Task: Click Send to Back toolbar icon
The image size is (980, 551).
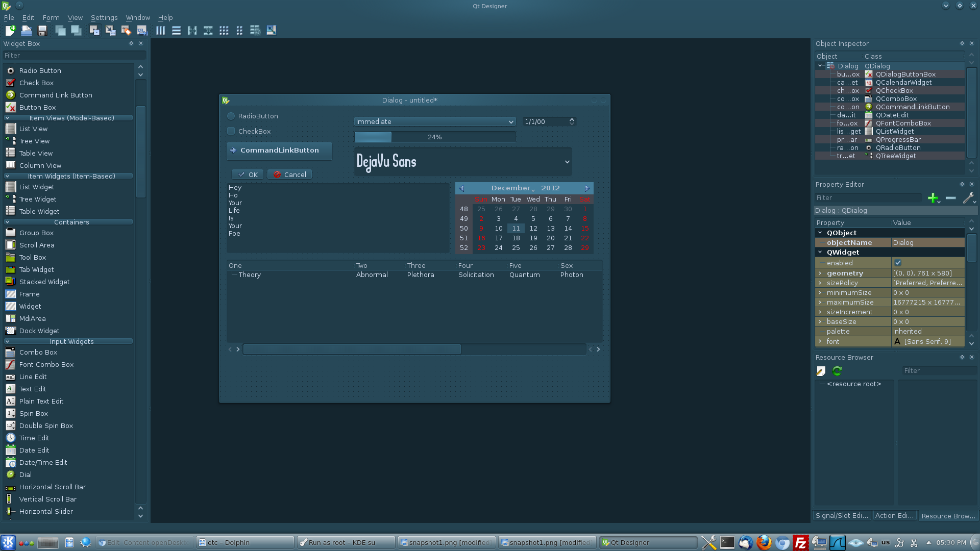Action: click(x=60, y=31)
